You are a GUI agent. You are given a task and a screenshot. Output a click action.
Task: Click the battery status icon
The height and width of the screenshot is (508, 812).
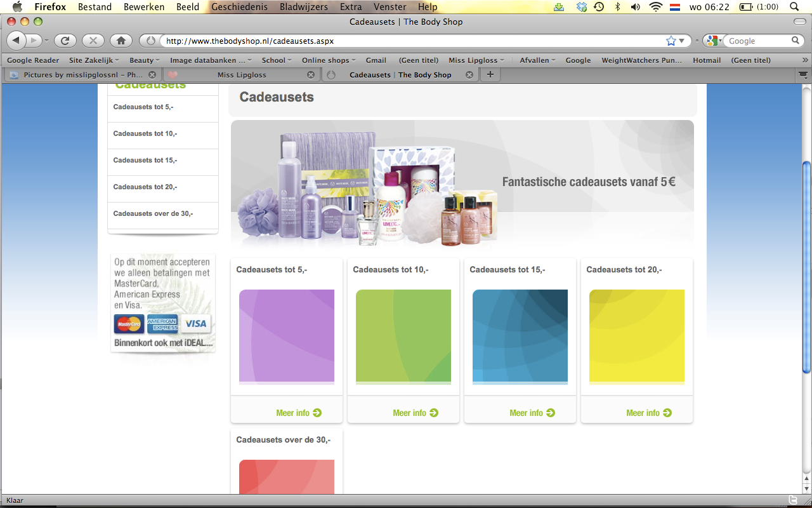click(x=745, y=7)
